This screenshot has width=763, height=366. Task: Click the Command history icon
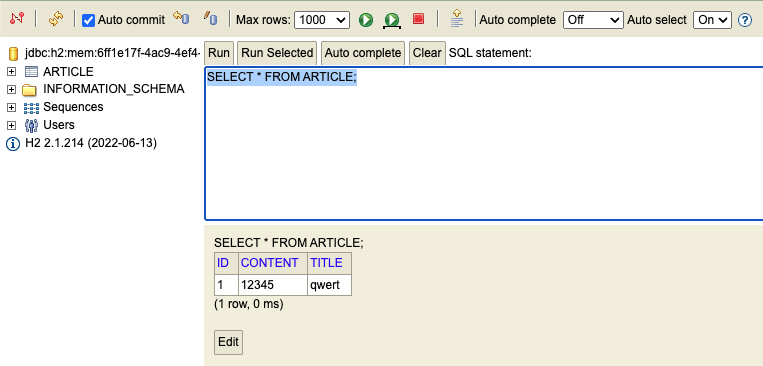pyautogui.click(x=457, y=18)
